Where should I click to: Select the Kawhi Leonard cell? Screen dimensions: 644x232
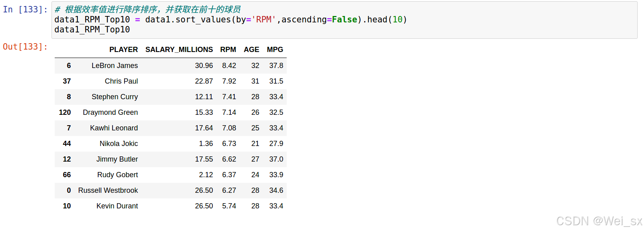coord(114,128)
